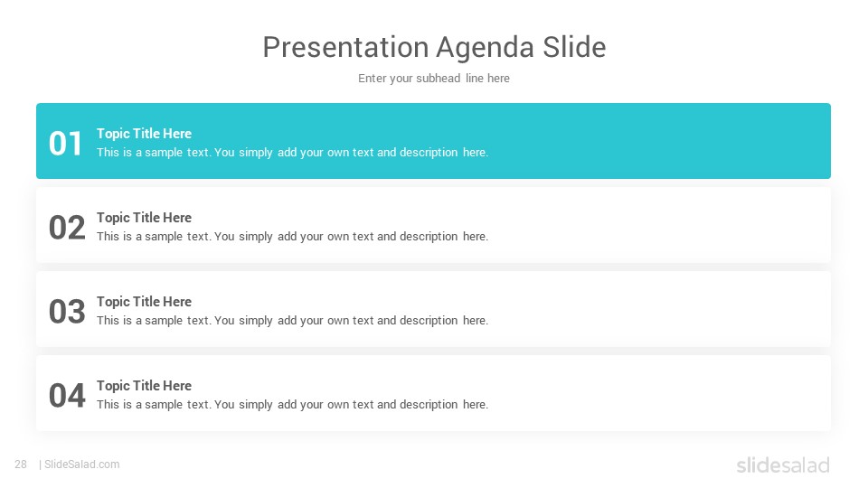Click the slide number 28
This screenshot has height=488, width=868.
coord(21,465)
